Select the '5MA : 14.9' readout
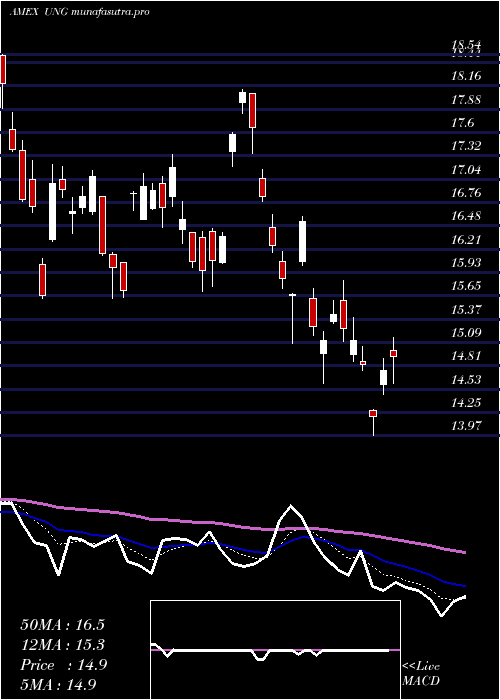The height and width of the screenshot is (700, 500). 58,685
